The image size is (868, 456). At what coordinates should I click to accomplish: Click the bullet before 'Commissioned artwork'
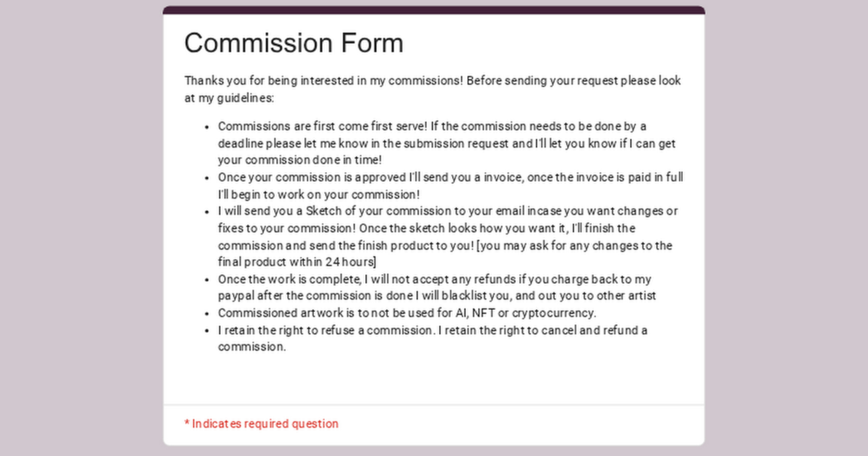[x=207, y=314]
